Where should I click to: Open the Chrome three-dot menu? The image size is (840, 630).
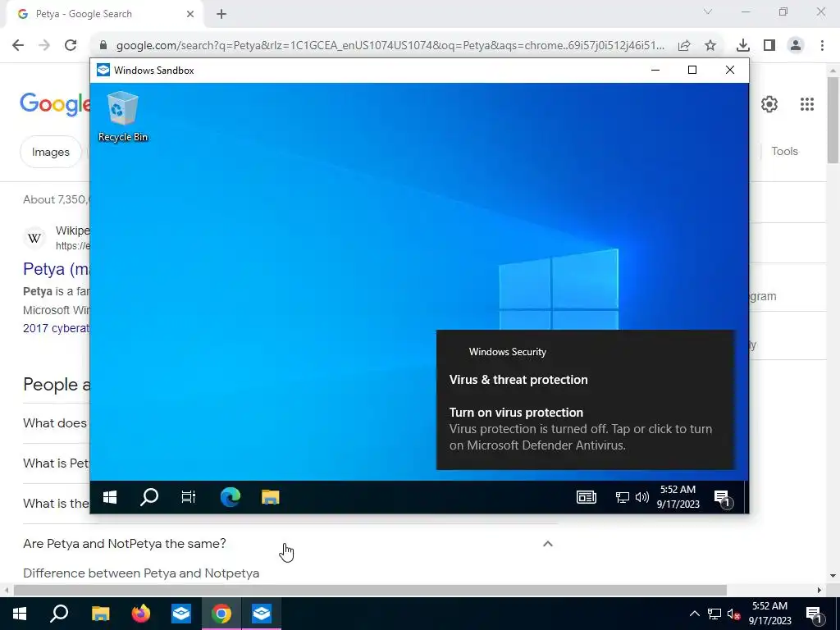tap(822, 46)
